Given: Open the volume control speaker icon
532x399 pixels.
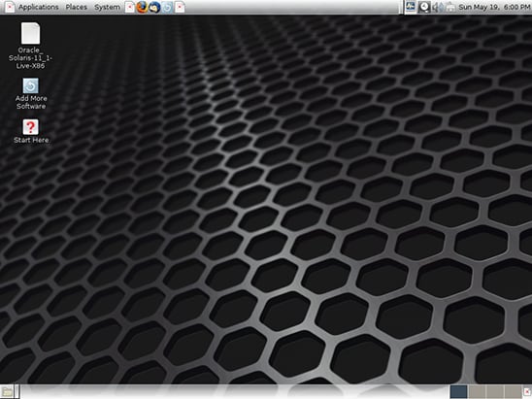Looking at the screenshot, I should pos(437,7).
